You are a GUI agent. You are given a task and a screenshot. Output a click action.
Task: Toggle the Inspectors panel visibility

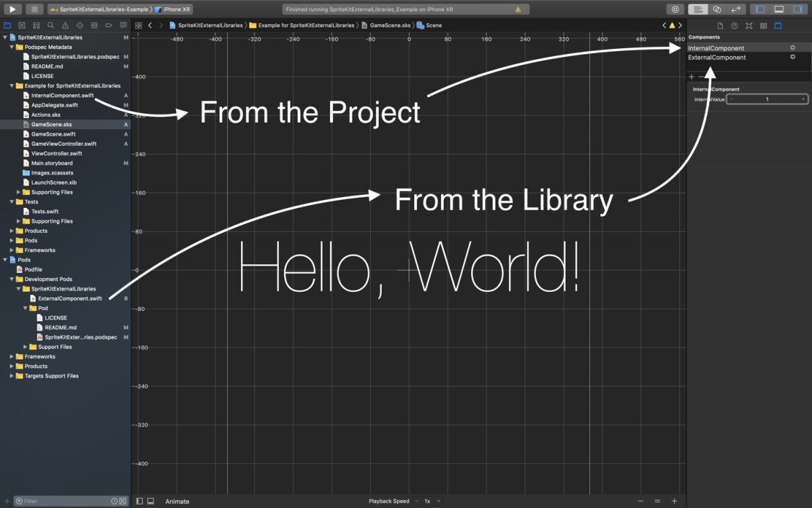[x=797, y=9]
